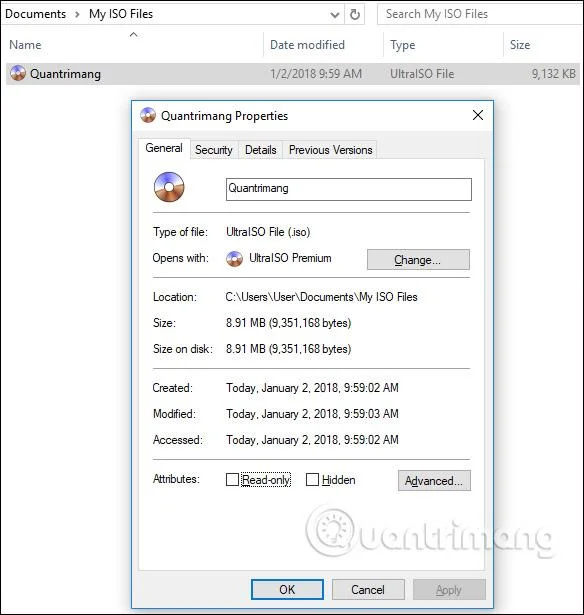Expand the address bar history dropdown
The width and height of the screenshot is (584, 615).
click(335, 15)
